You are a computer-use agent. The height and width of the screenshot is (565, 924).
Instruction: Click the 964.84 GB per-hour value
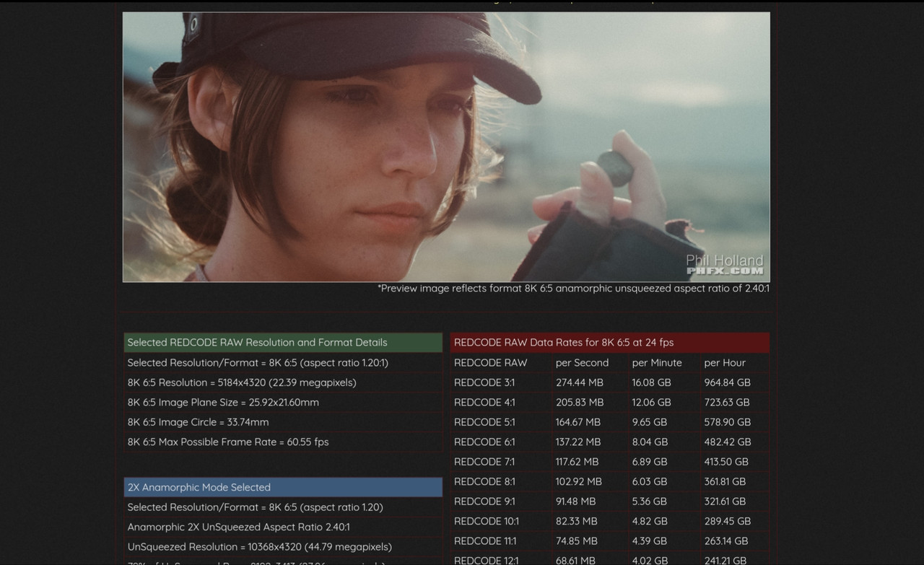click(x=728, y=382)
